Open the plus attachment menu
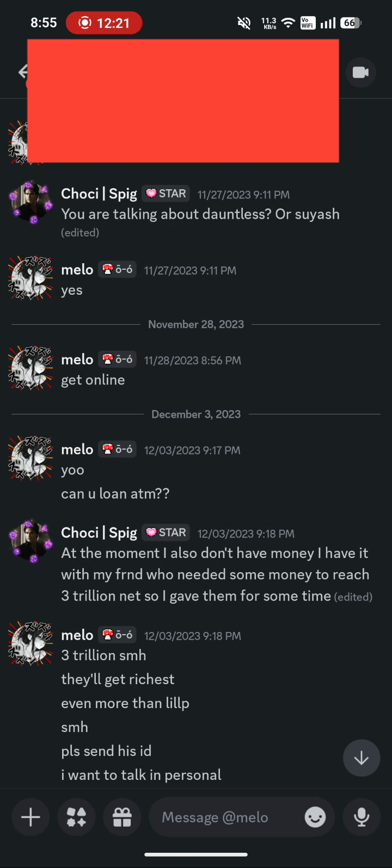This screenshot has height=868, width=392. tap(30, 817)
